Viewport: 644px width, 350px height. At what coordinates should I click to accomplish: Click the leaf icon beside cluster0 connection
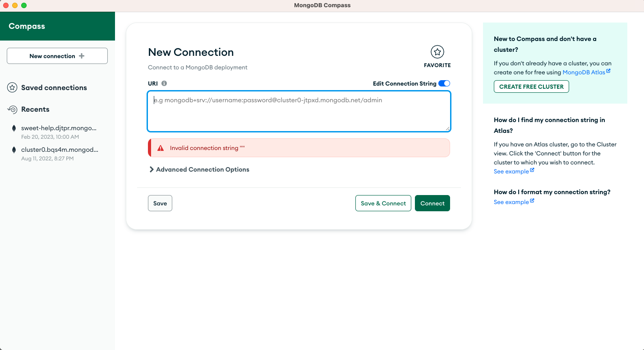14,150
